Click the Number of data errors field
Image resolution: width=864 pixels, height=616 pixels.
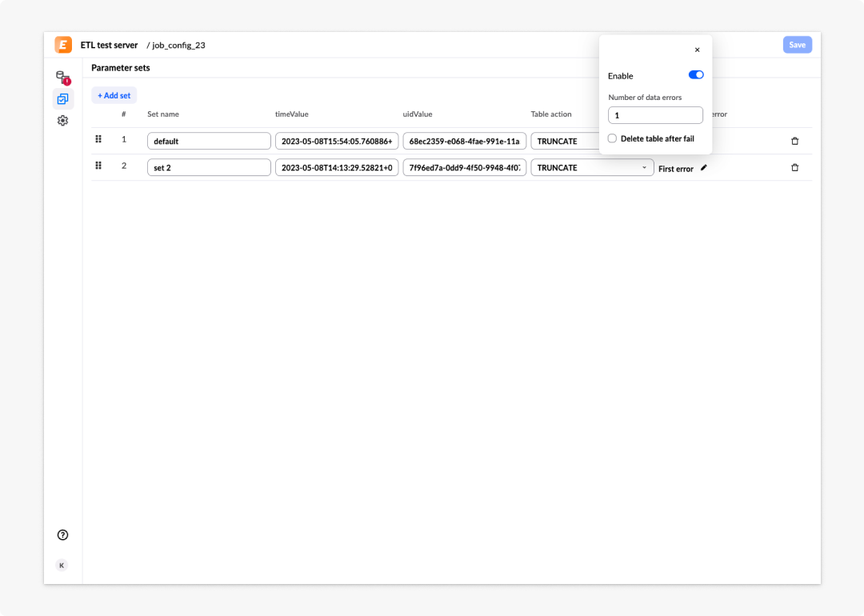coord(655,115)
